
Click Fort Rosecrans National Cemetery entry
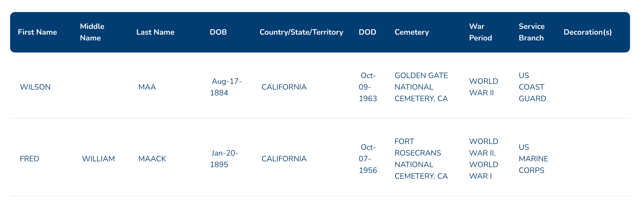pos(421,159)
